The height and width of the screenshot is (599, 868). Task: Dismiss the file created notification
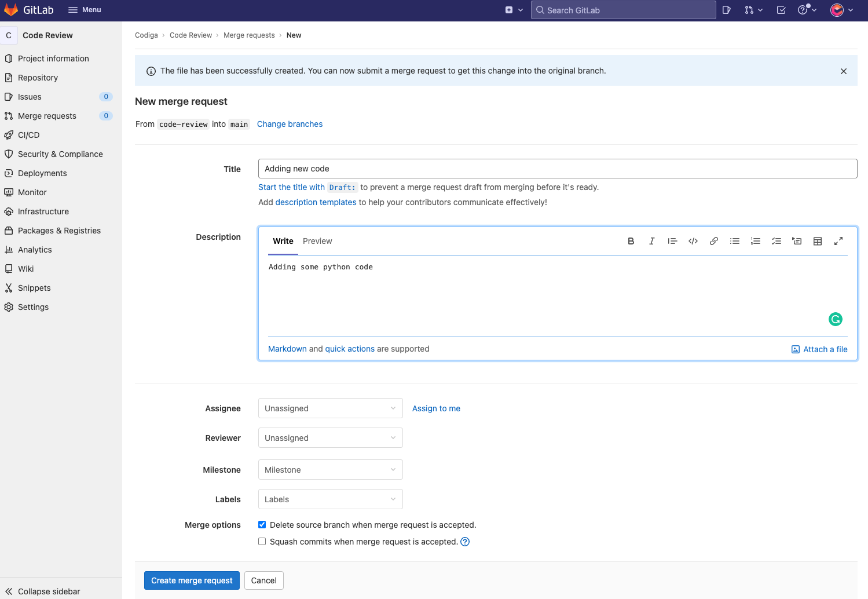[844, 71]
